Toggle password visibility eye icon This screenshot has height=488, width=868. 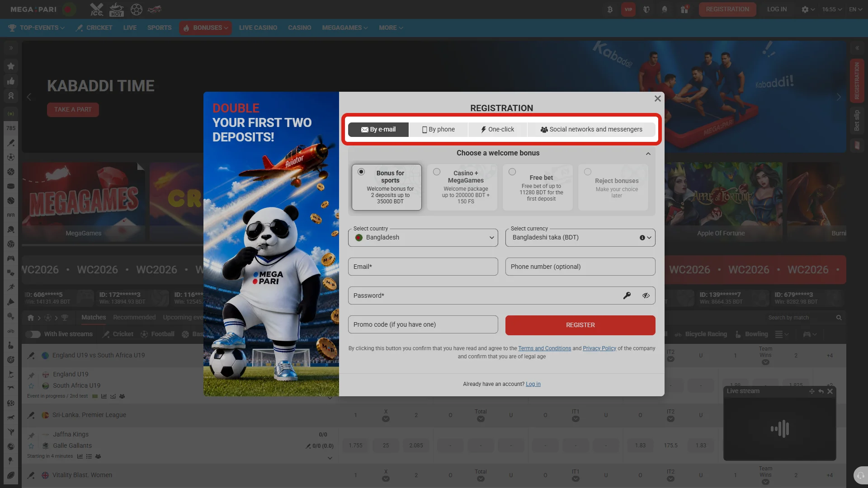[x=646, y=296]
